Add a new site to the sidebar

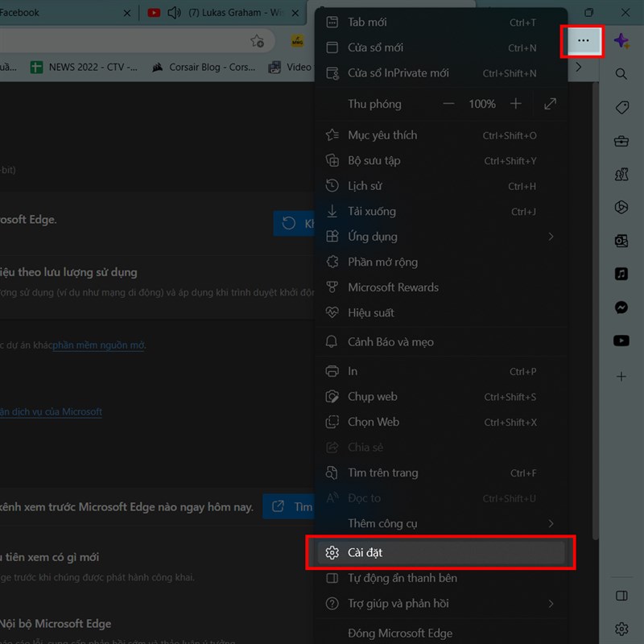click(621, 376)
